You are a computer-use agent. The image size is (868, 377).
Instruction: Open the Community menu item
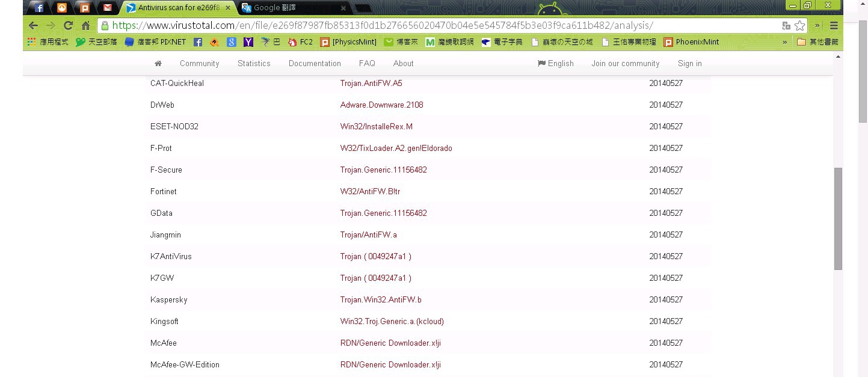tap(200, 63)
